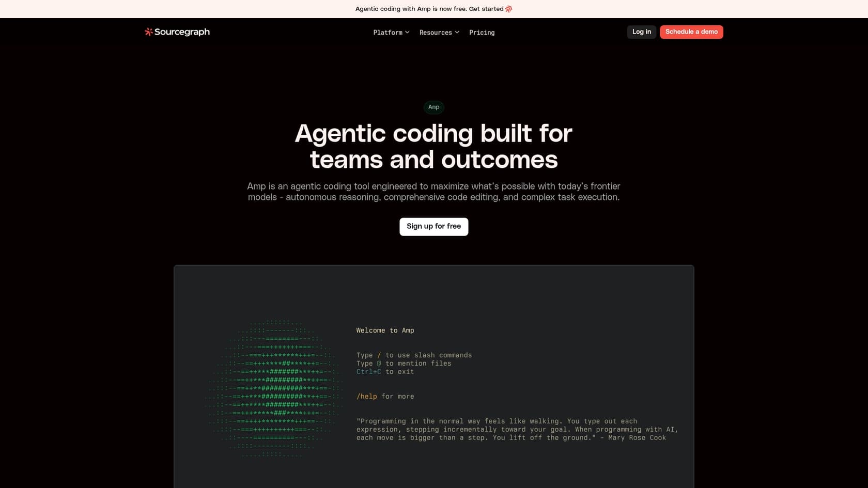Click the Sign up for free button

(x=433, y=226)
